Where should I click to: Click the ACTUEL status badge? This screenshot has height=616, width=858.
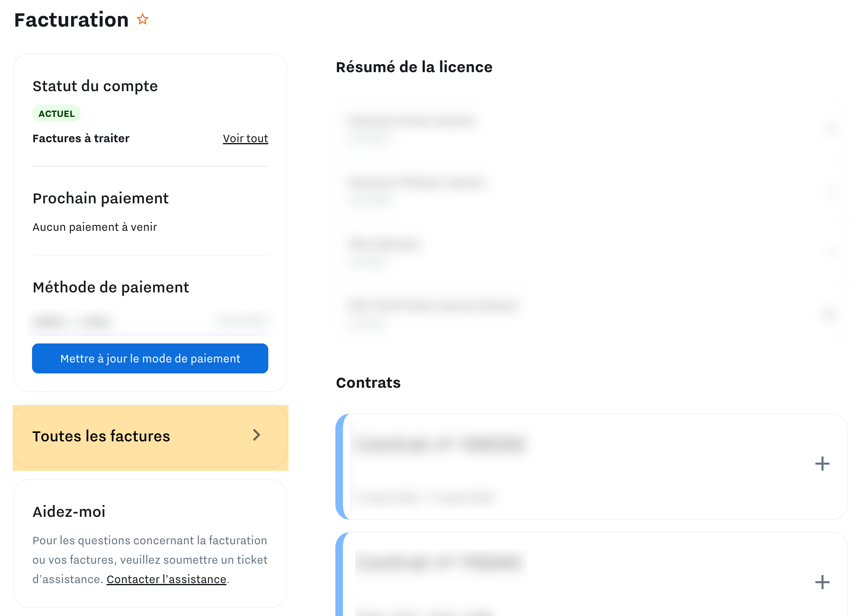click(x=57, y=113)
